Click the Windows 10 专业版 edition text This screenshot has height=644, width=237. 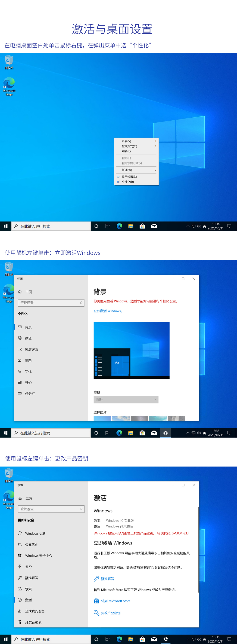click(120, 520)
